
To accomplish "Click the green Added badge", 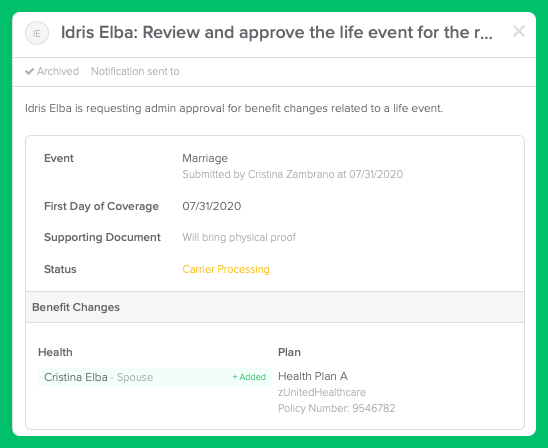I will click(x=249, y=377).
